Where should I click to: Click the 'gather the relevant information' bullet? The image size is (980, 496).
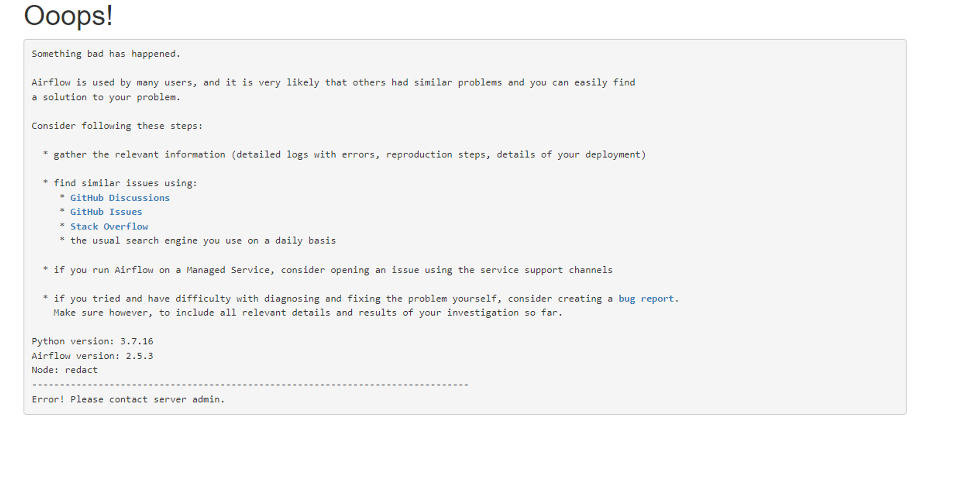pos(344,155)
